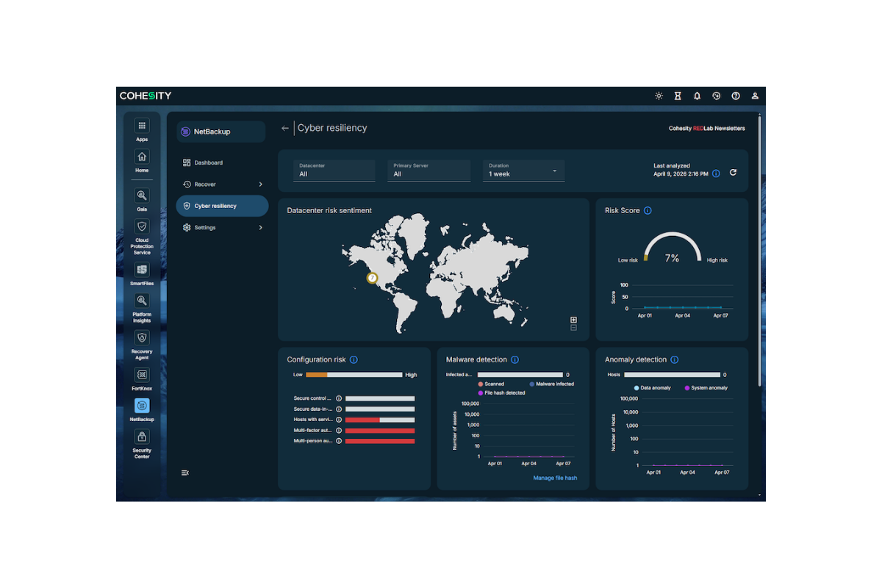Collapse the NetBackup side navigation
The width and height of the screenshot is (882, 588).
click(x=185, y=473)
